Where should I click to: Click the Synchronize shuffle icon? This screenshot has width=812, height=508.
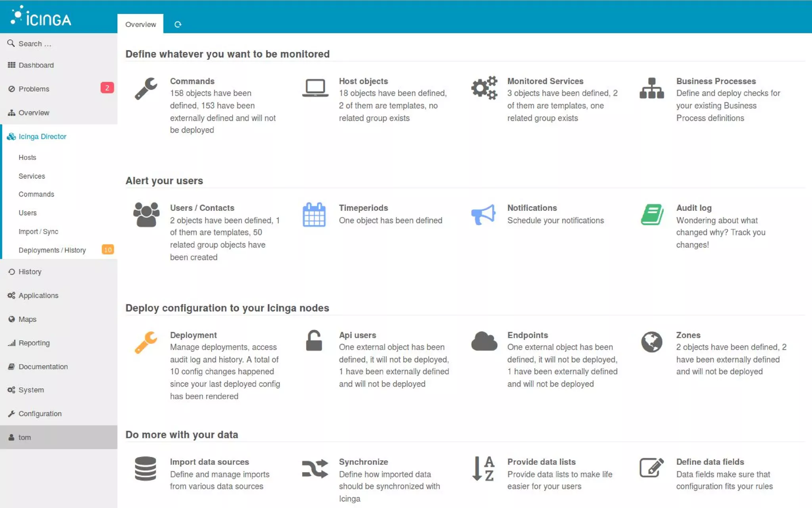pyautogui.click(x=315, y=468)
